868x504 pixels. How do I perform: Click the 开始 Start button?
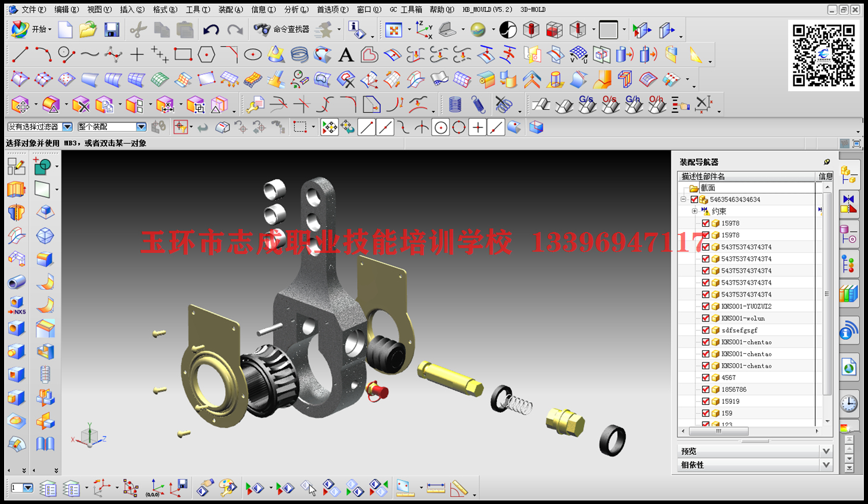coord(31,29)
